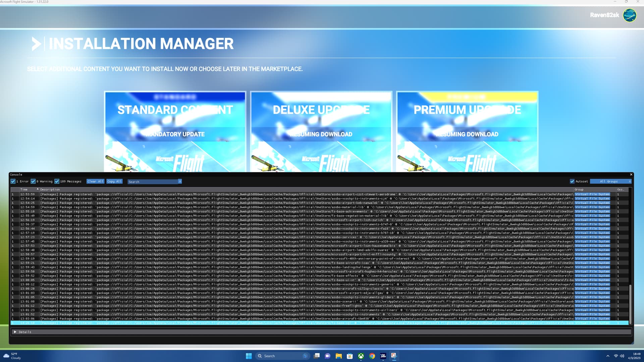Select the 13:03:06 aircraft-tbm930 log row
This screenshot has width=644, height=362.
click(320, 319)
